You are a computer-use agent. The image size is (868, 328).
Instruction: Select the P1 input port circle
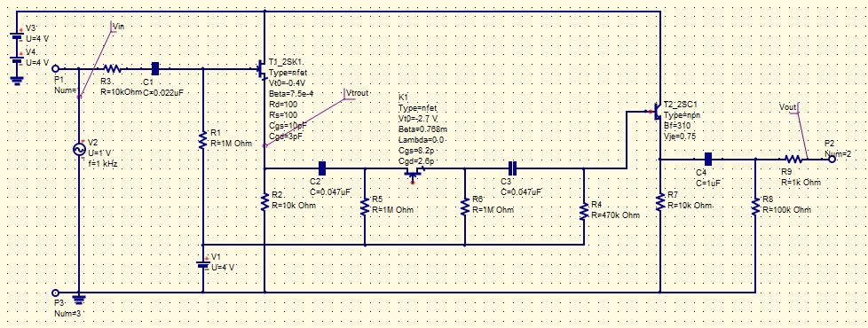coord(55,69)
